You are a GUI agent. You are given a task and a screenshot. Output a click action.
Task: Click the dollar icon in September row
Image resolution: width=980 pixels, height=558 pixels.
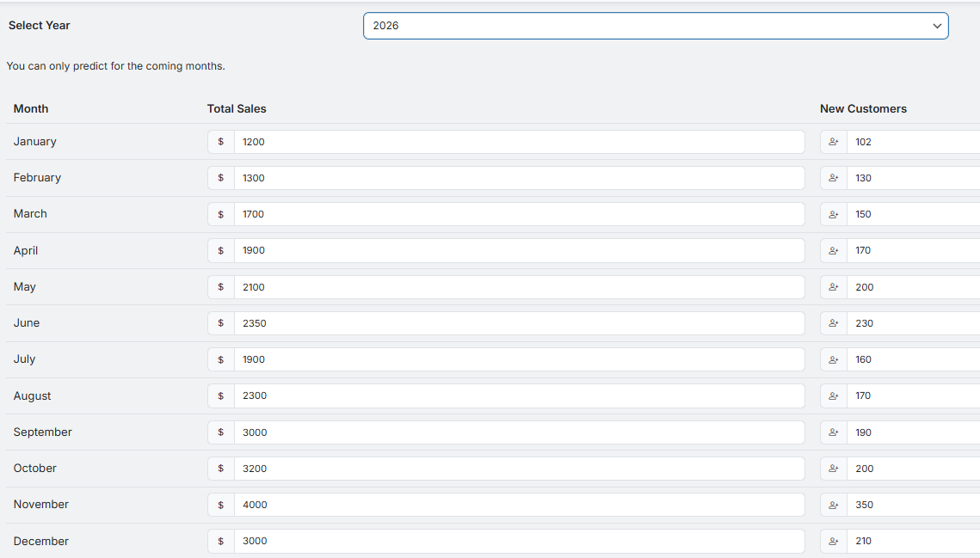(x=221, y=432)
